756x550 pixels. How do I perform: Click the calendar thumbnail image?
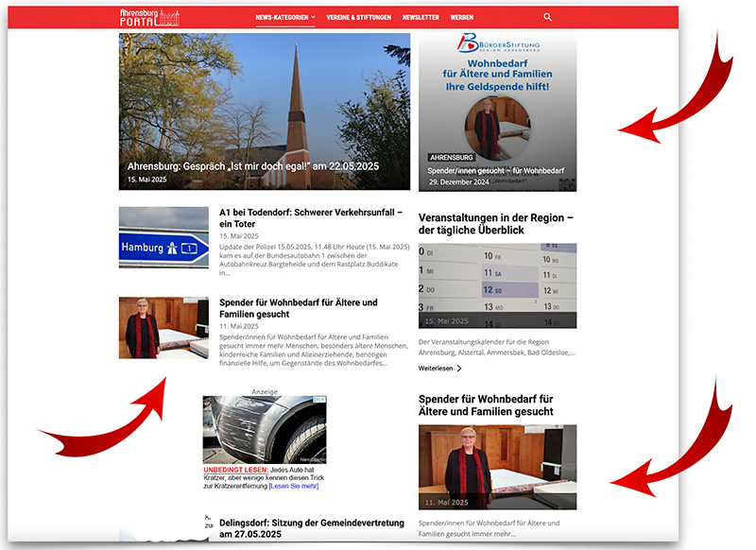498,285
